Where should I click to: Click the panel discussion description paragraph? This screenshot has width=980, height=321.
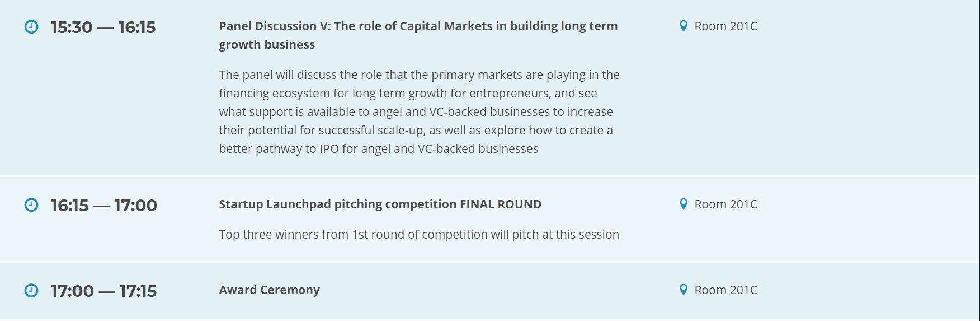[x=420, y=112]
